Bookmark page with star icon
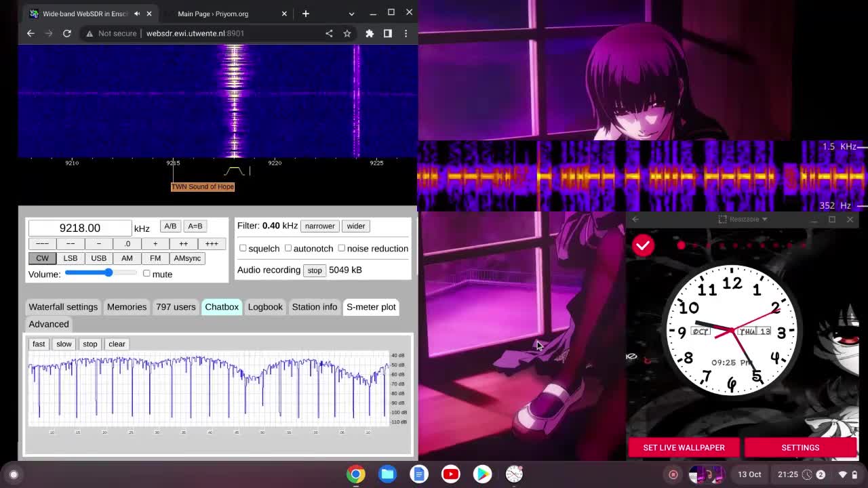The width and height of the screenshot is (868, 488). 347,33
